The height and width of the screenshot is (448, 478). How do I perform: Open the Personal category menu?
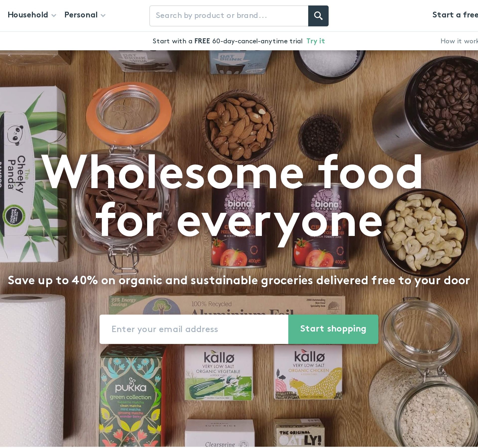(x=81, y=15)
